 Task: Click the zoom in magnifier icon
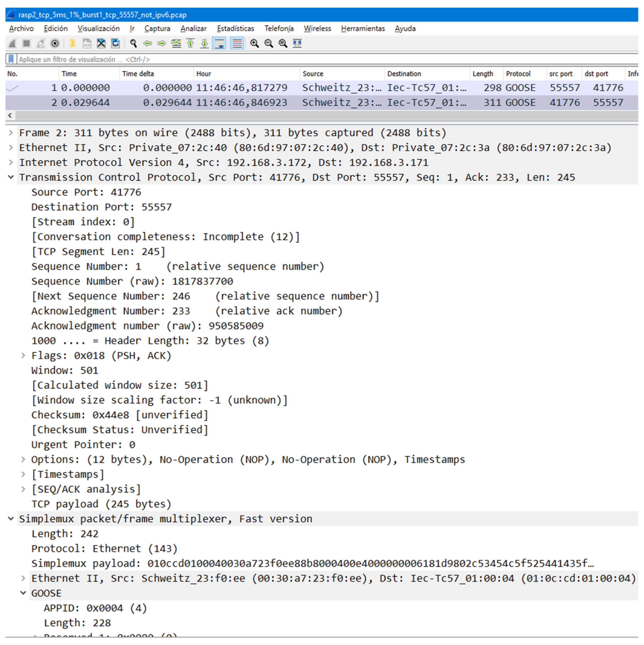point(254,43)
